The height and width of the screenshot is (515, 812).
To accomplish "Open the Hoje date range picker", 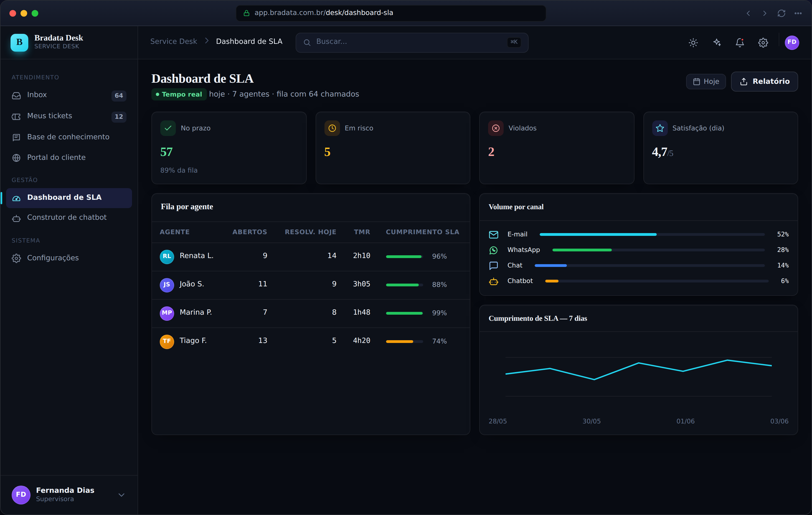I will point(706,82).
